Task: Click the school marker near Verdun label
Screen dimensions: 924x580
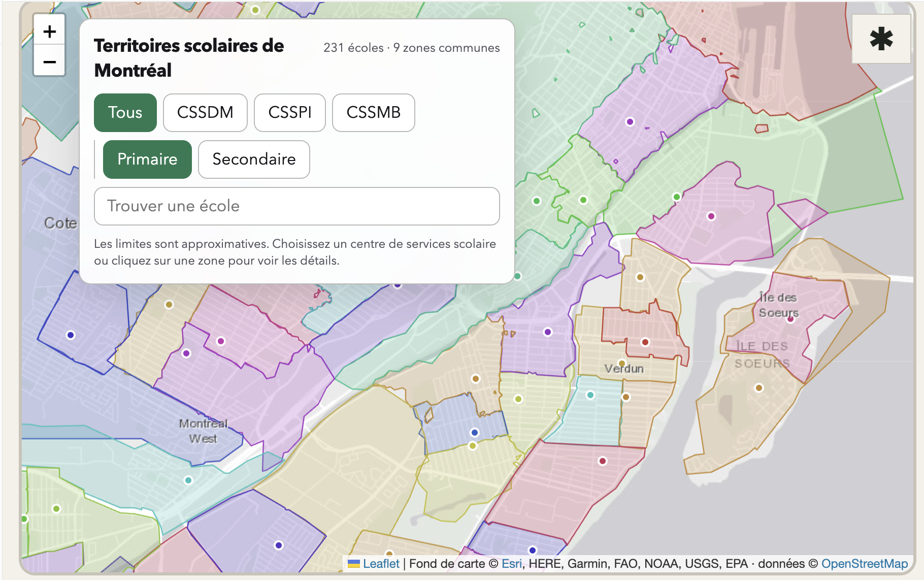Action: 621,364
